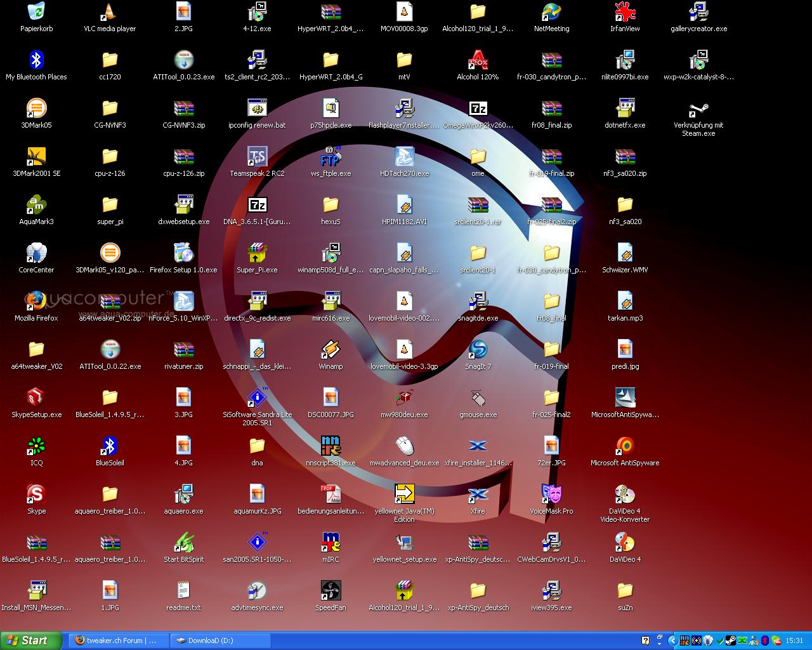Open the Start menu

pos(30,640)
